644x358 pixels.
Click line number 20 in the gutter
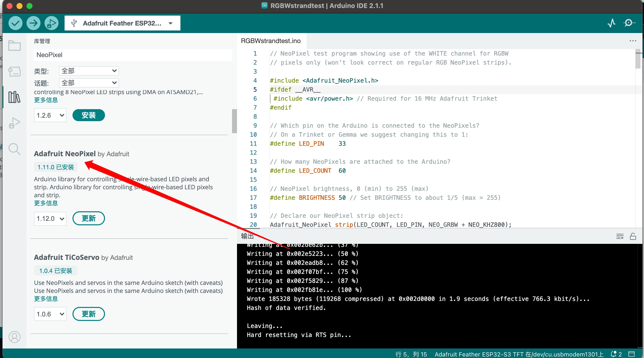pos(253,225)
